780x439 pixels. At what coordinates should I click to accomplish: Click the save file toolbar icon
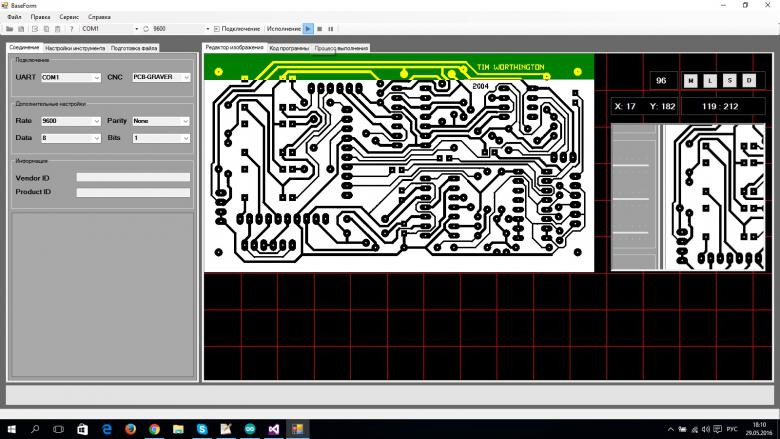pyautogui.click(x=21, y=29)
